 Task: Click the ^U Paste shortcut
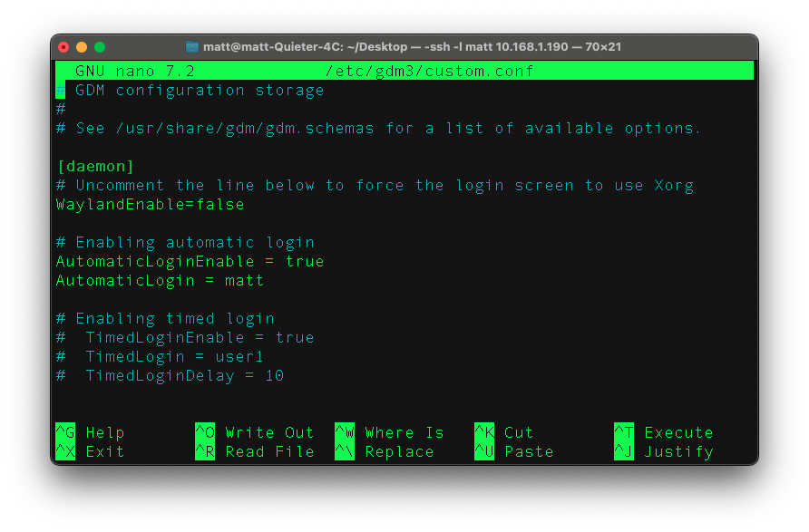[x=513, y=451]
